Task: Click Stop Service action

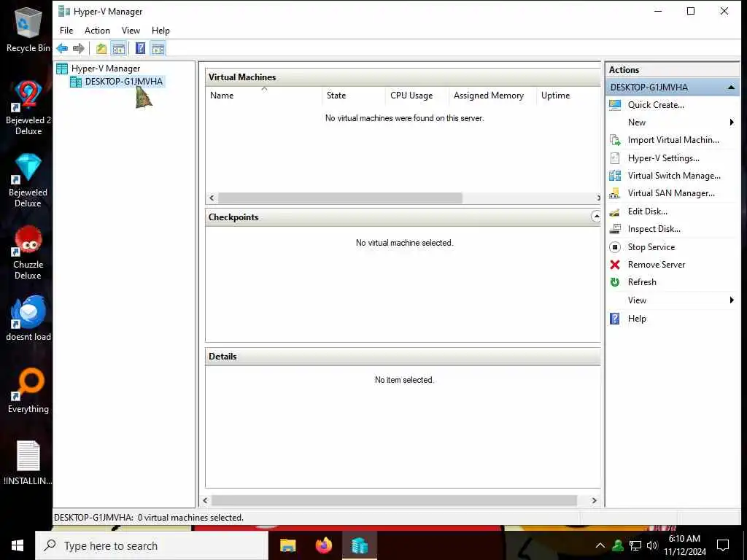Action: click(651, 247)
